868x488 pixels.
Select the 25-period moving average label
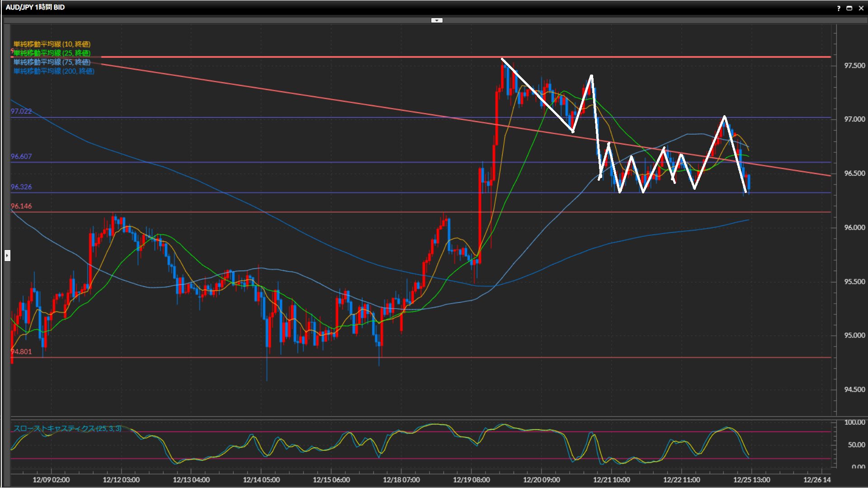point(52,53)
